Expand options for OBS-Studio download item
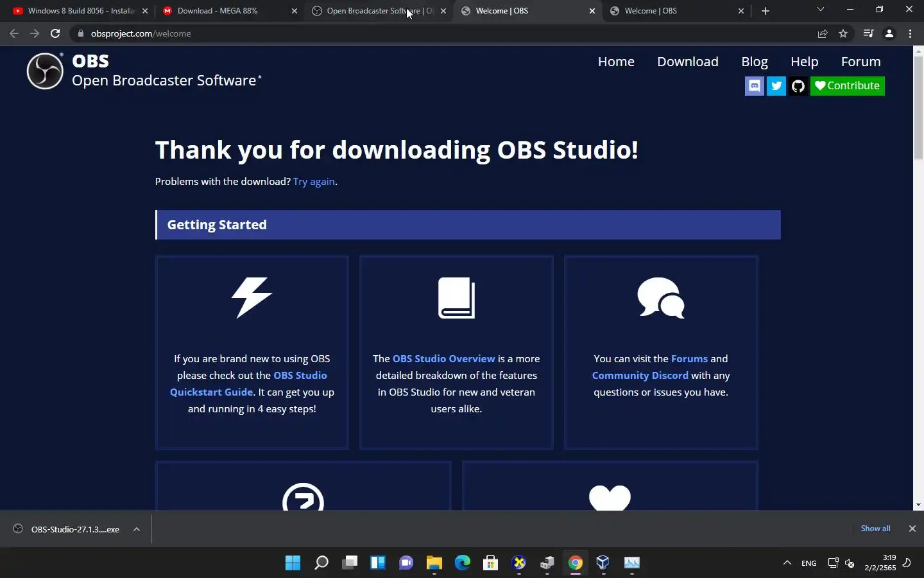The height and width of the screenshot is (578, 924). pyautogui.click(x=137, y=529)
